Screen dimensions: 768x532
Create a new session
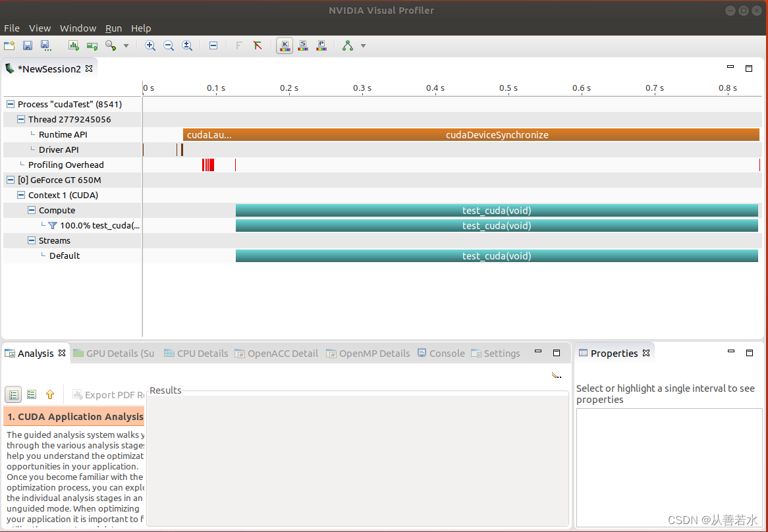coord(9,45)
